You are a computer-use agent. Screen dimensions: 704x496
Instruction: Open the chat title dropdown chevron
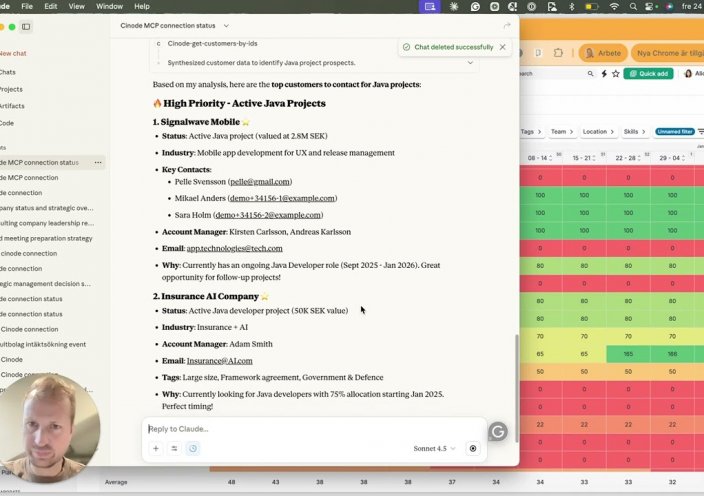[226, 26]
